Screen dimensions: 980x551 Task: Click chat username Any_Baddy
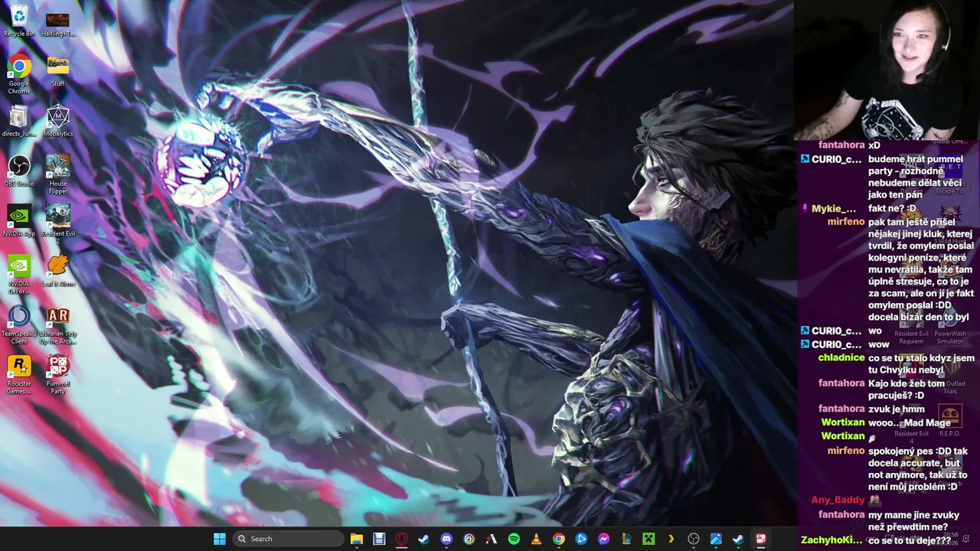pos(838,500)
